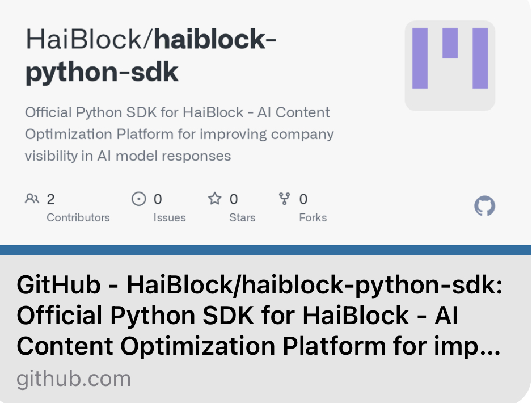Click the "Contributors" label
The height and width of the screenshot is (403, 532).
click(78, 217)
